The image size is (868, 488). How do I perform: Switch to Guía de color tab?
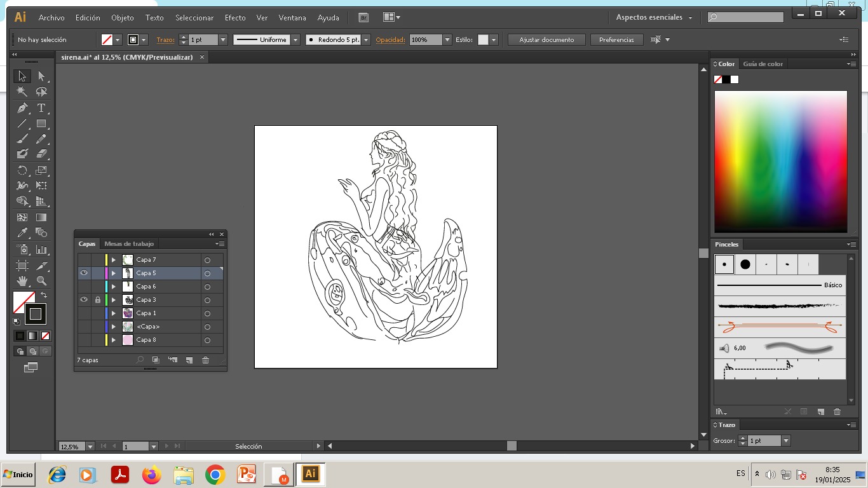(763, 64)
